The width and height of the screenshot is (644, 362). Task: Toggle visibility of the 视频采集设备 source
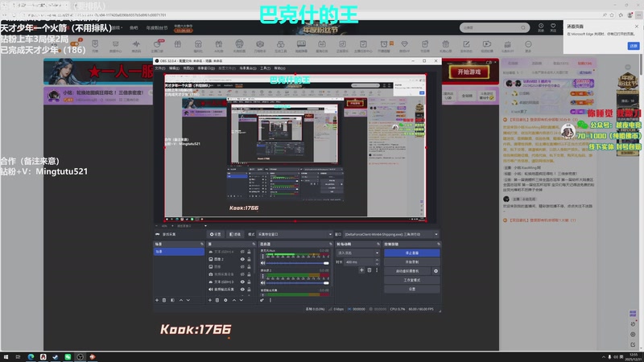tap(242, 274)
